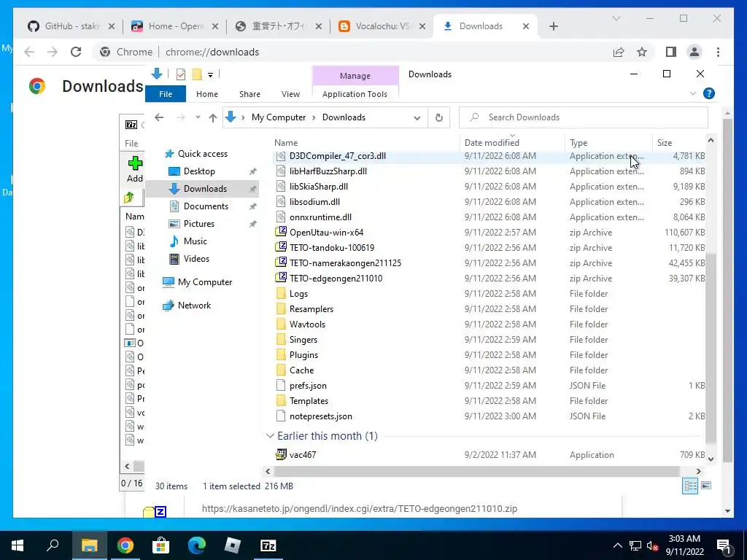Expand the address bar history dropdown
This screenshot has height=560, width=747.
(x=417, y=117)
